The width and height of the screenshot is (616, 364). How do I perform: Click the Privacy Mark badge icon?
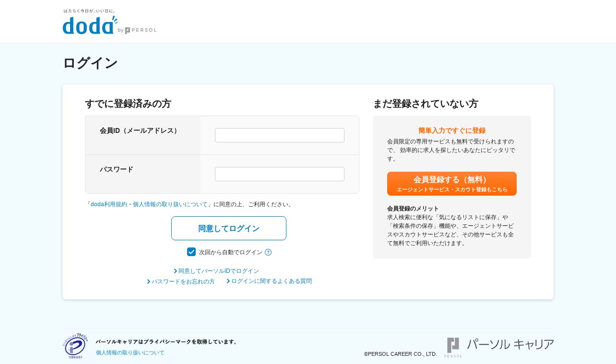coord(75,346)
